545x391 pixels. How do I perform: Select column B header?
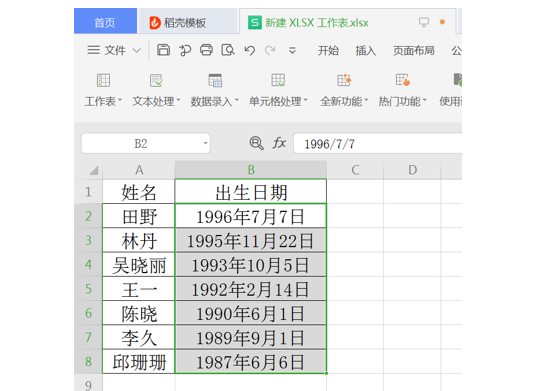pyautogui.click(x=251, y=170)
